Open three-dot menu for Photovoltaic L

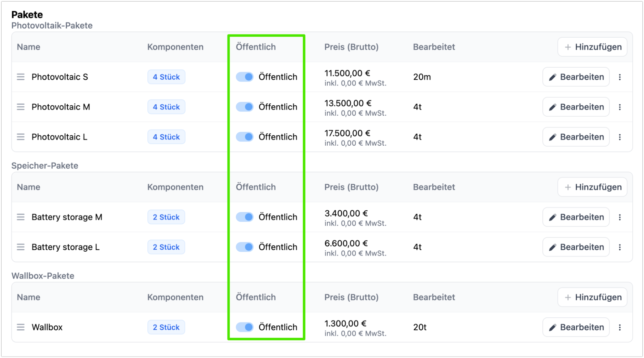(x=620, y=137)
